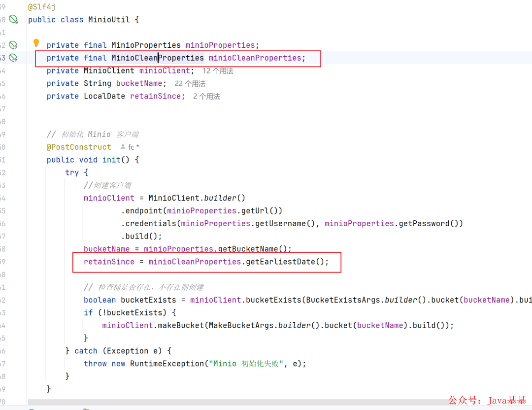
Task: Place cursor on the MinioUtil class name
Action: coord(109,20)
